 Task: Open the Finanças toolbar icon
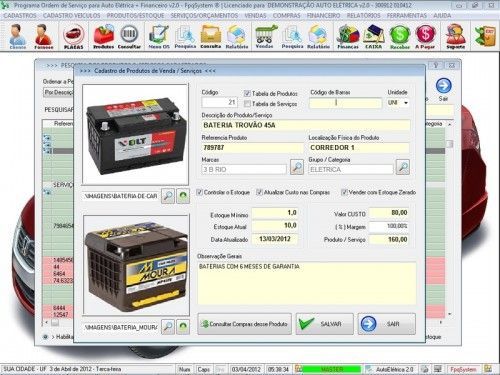coord(348,37)
